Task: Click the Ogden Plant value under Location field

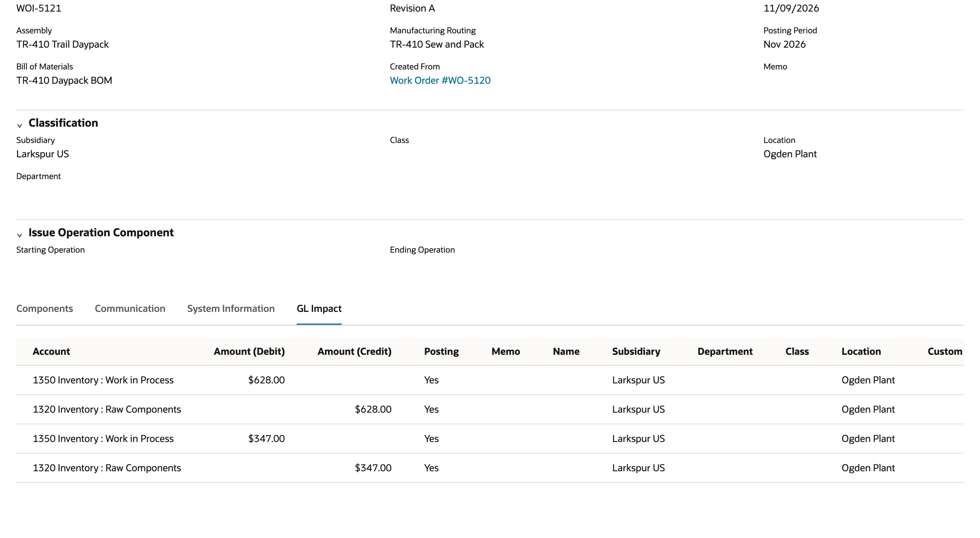Action: click(790, 154)
